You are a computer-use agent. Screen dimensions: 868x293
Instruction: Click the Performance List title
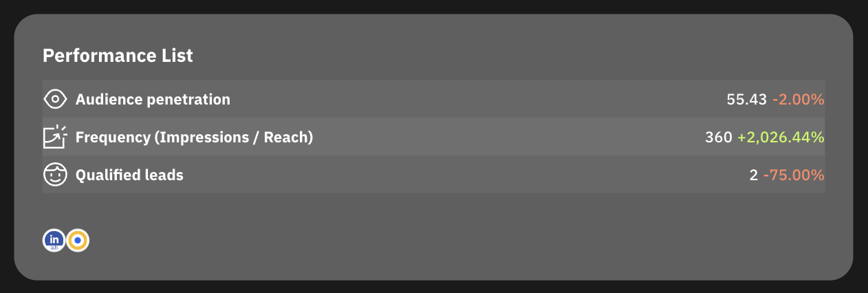tap(118, 56)
